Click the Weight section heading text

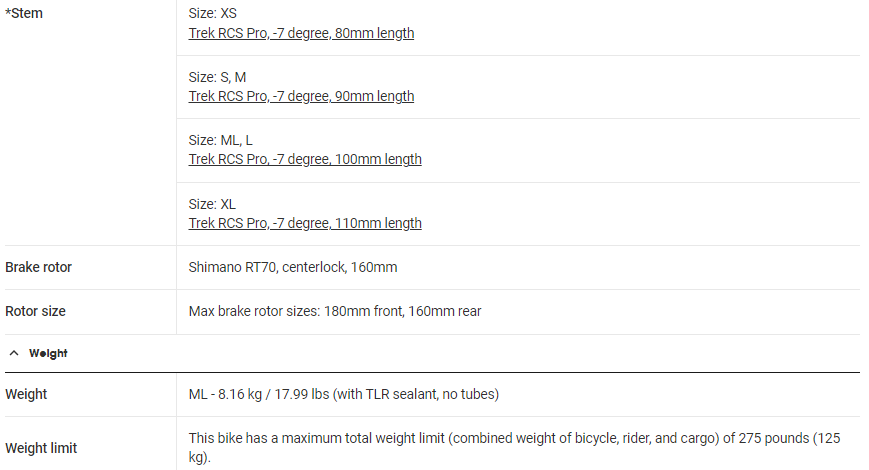click(48, 353)
